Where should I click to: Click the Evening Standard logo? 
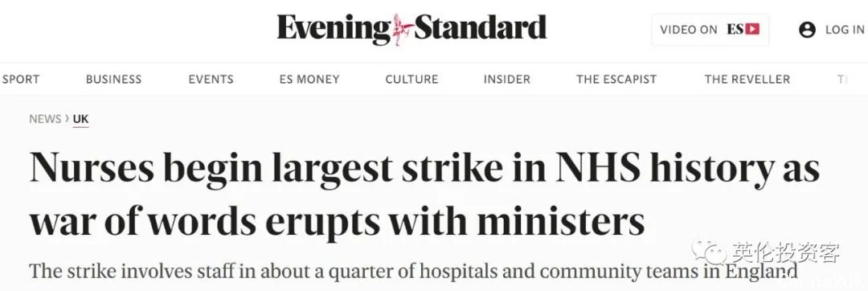click(x=411, y=29)
